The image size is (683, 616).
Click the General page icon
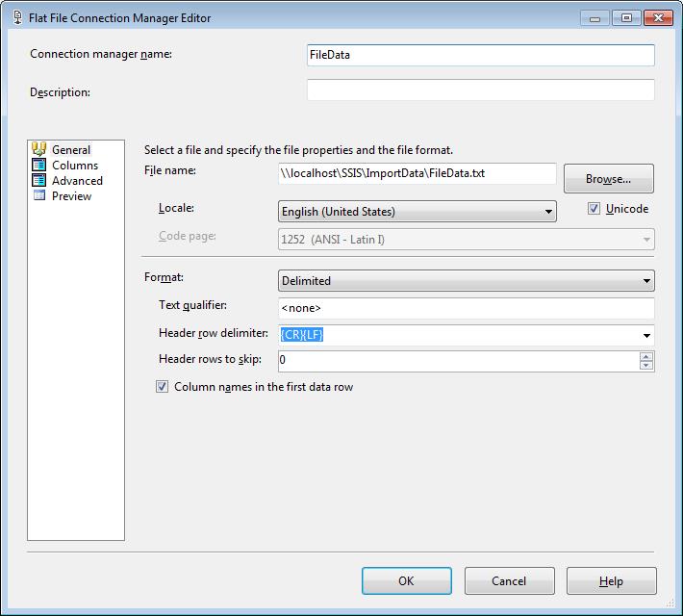pyautogui.click(x=38, y=149)
